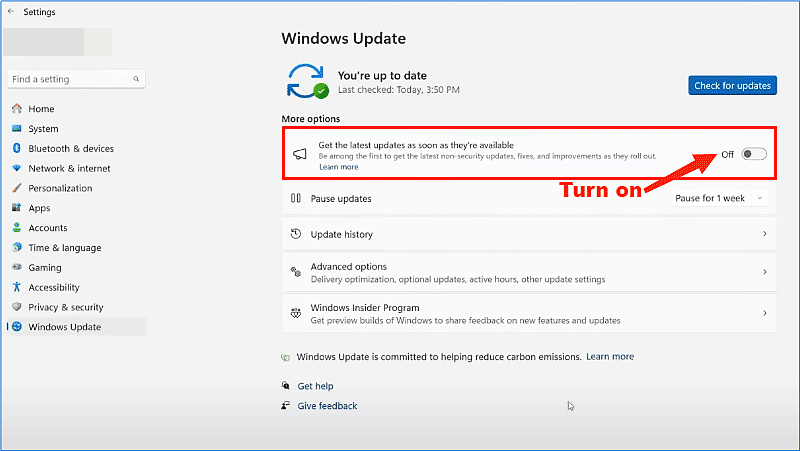Click the More options heading

click(311, 118)
